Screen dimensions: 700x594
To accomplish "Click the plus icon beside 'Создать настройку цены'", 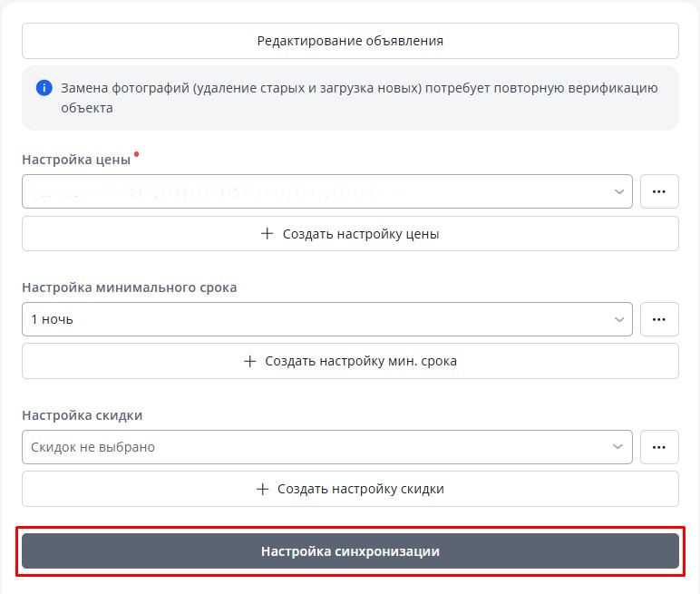I will pyautogui.click(x=267, y=233).
